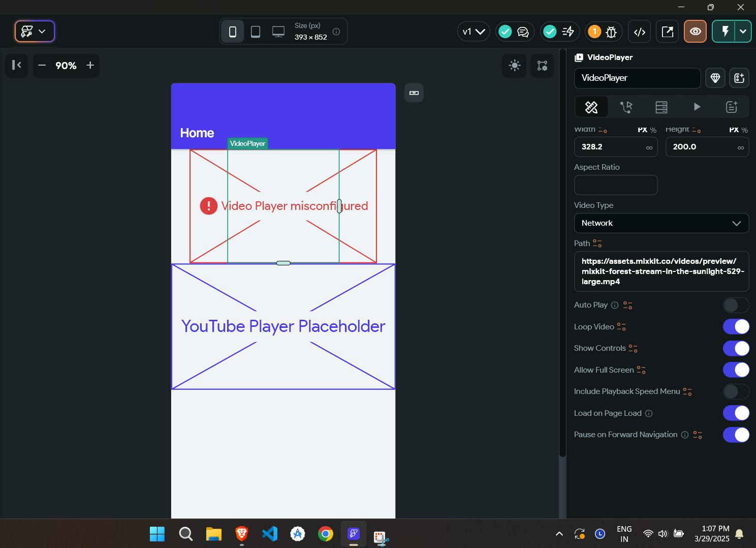The width and height of the screenshot is (756, 548).
Task: Switch to the Actions tab
Action: pos(626,107)
